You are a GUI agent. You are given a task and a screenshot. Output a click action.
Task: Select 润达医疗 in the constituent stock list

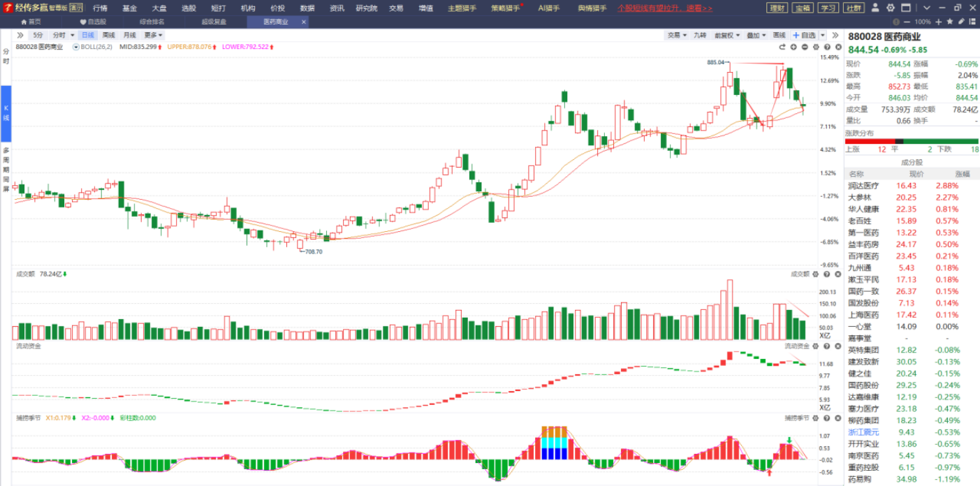coord(863,186)
